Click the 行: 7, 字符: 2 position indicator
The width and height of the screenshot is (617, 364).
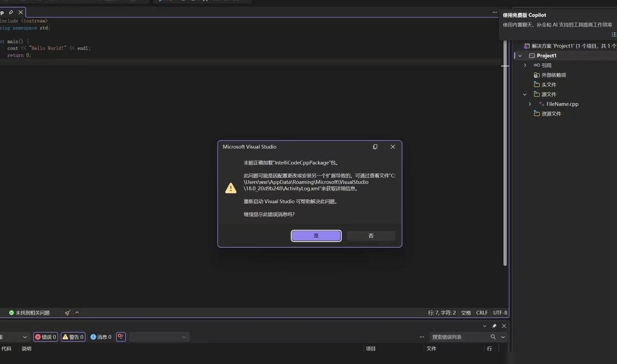pos(442,313)
